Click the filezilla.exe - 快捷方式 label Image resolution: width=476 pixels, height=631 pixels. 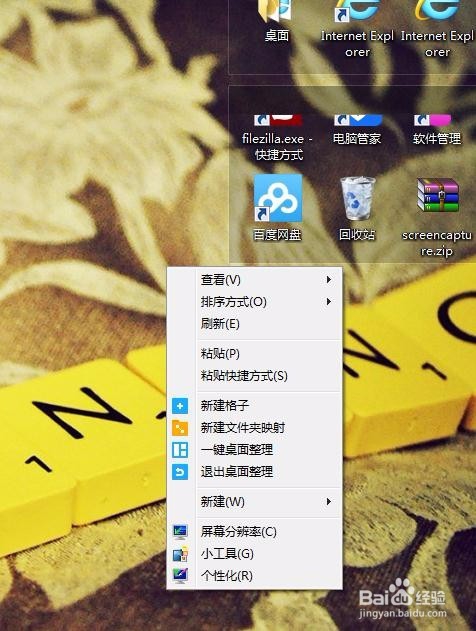point(278,146)
